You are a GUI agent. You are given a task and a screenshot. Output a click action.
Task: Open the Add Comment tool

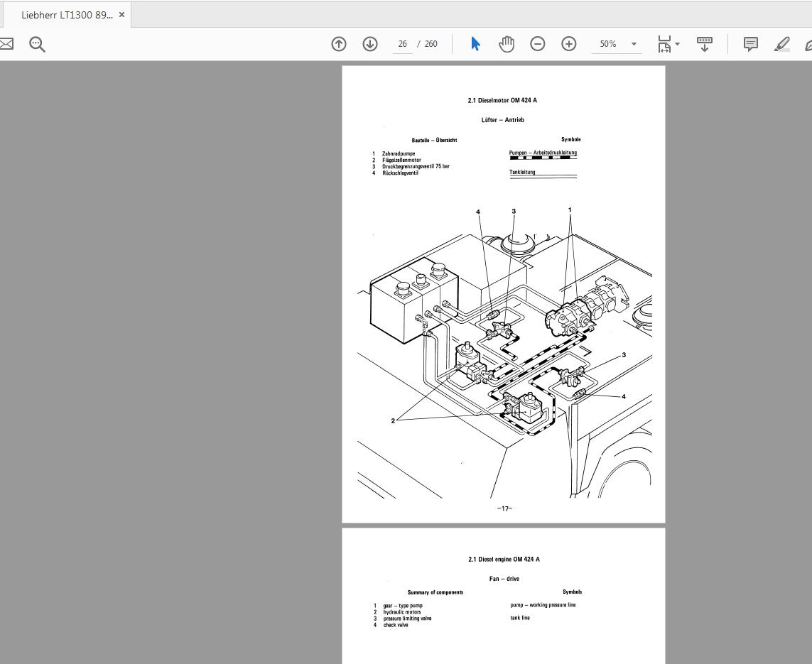[750, 43]
